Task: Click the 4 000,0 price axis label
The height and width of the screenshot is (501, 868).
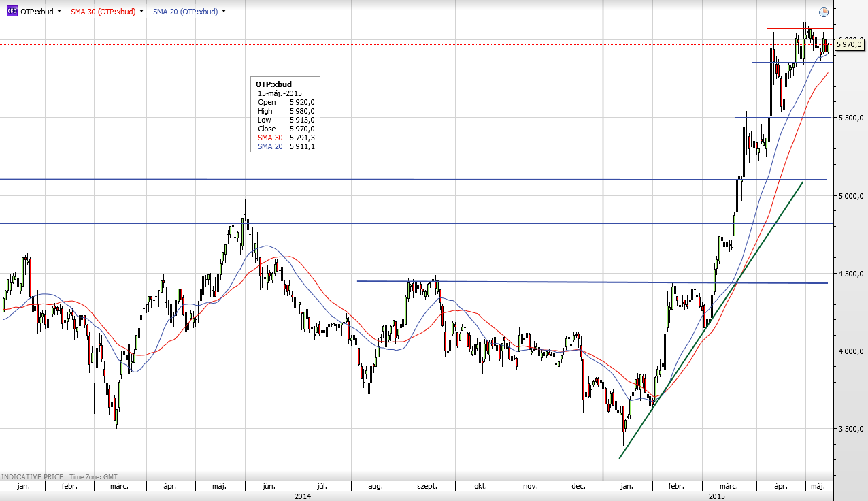Action: [850, 351]
